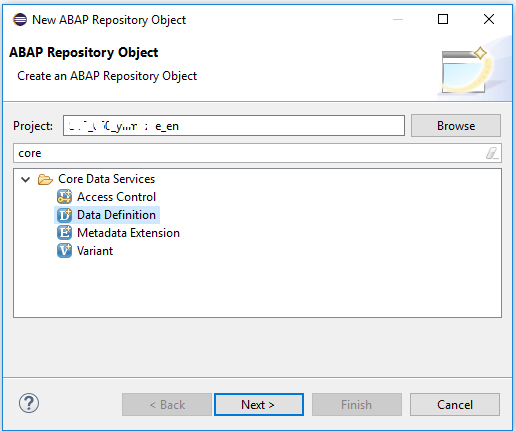Clear the filter text with eraser icon

(x=492, y=153)
